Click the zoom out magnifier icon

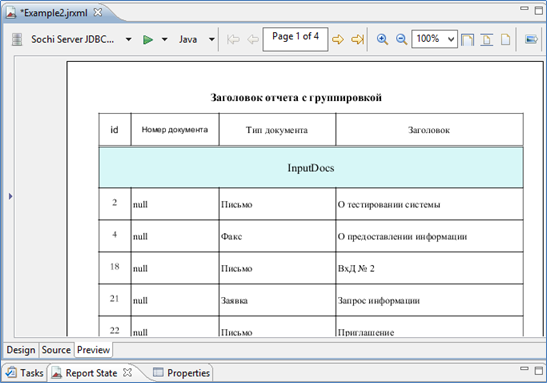tap(401, 39)
